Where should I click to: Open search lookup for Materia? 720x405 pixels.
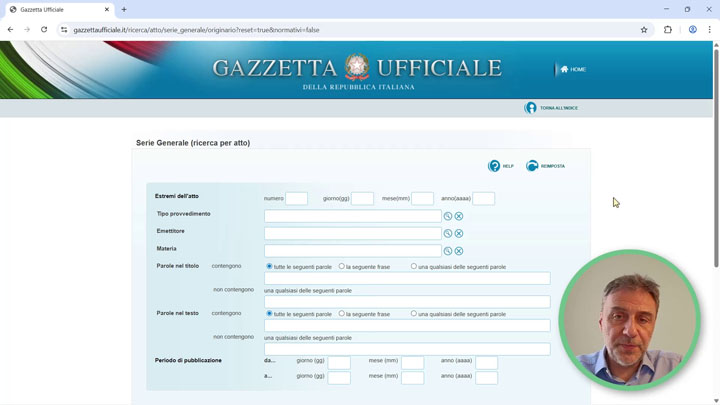(x=448, y=251)
